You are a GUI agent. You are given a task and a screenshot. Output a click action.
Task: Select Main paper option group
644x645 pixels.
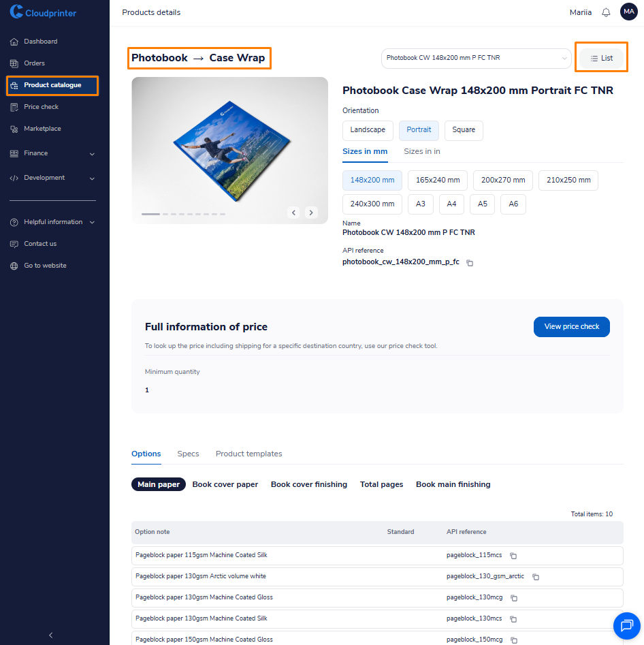tap(159, 484)
